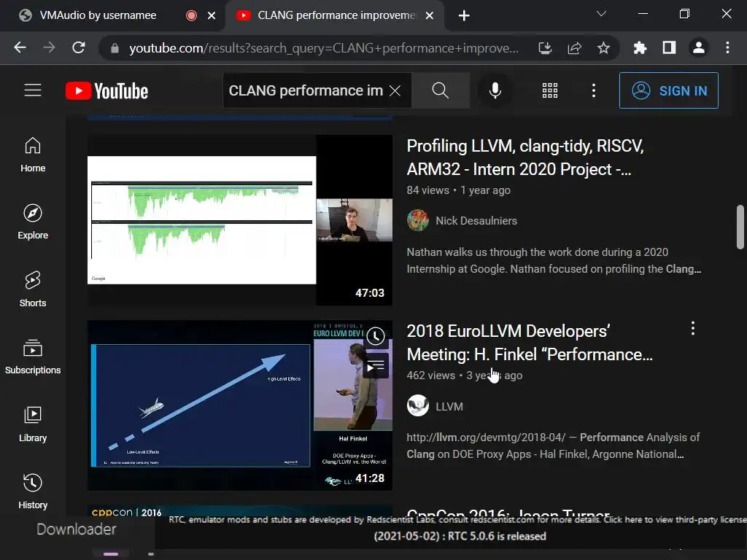Close the VMAudio tab
747x560 pixels.
coord(212,16)
